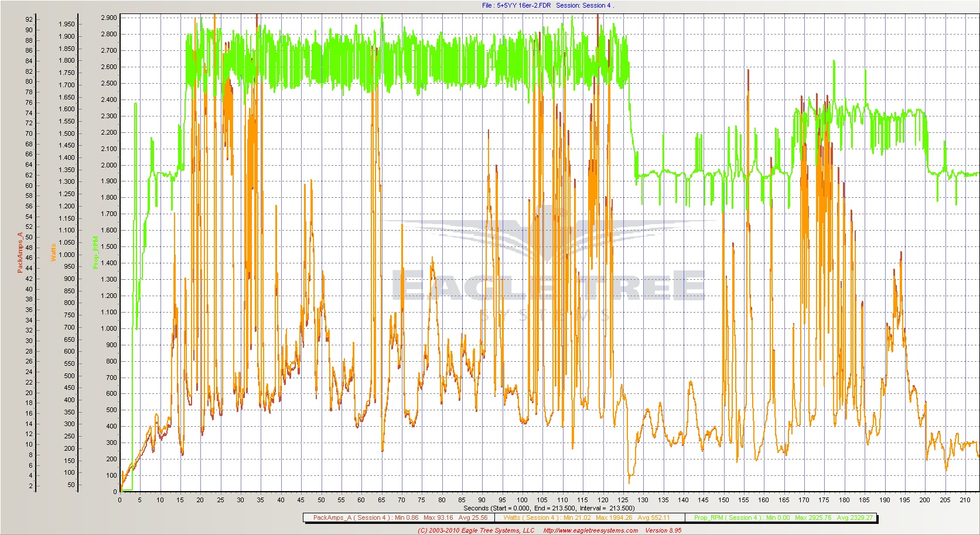
Task: Click the 50 tick on the PackAmps axis
Action: click(29, 237)
